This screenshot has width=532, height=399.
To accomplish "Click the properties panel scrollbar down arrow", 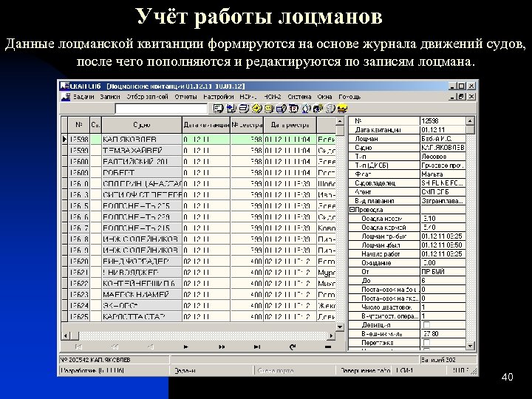I will pos(470,346).
